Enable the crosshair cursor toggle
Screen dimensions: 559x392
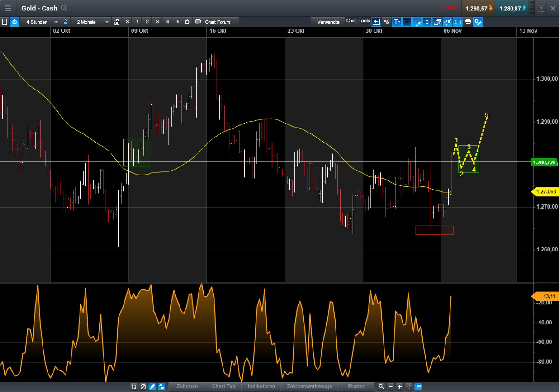click(409, 386)
